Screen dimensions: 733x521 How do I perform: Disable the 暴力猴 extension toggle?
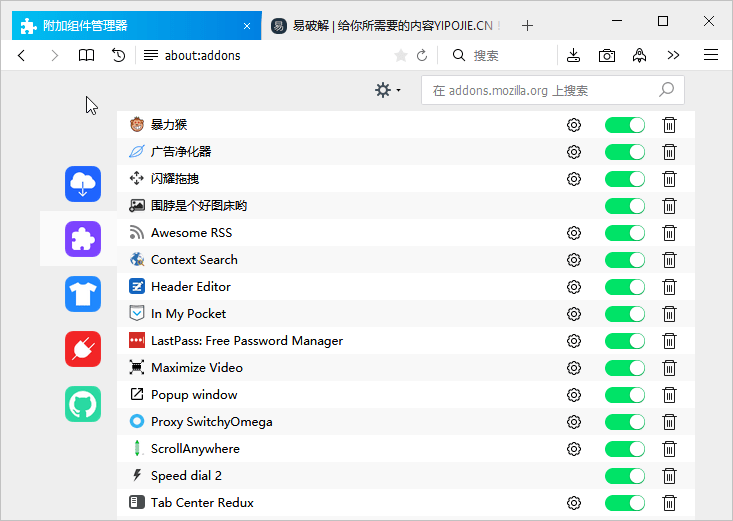tap(625, 125)
